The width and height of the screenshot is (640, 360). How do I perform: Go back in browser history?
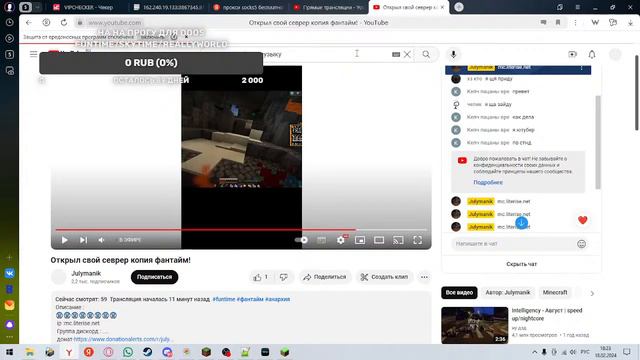coord(29,22)
